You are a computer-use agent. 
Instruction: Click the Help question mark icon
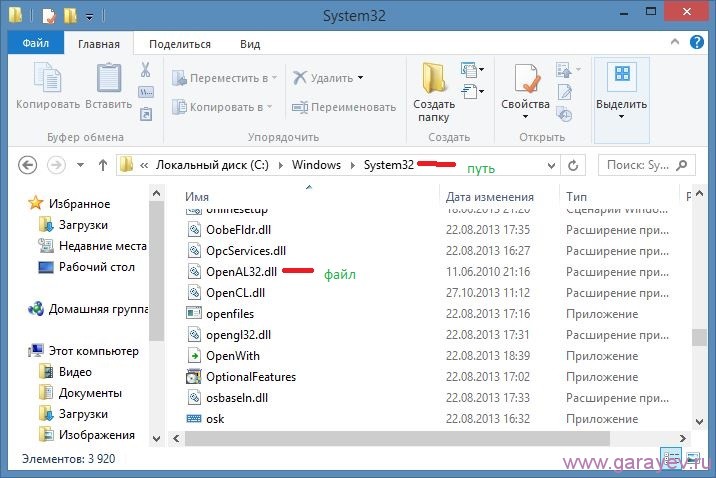coord(696,42)
